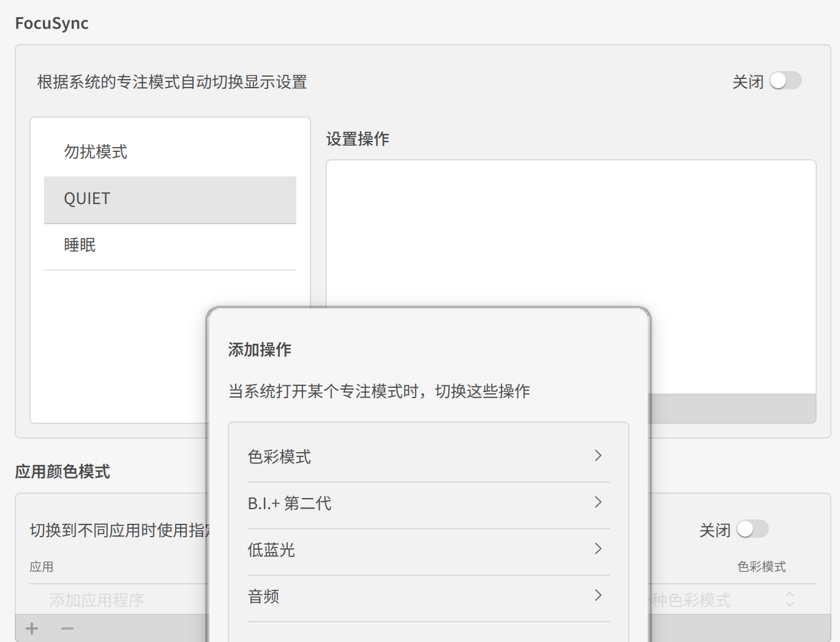
Task: Expand the chevron beside 低蓝光
Action: pos(598,548)
